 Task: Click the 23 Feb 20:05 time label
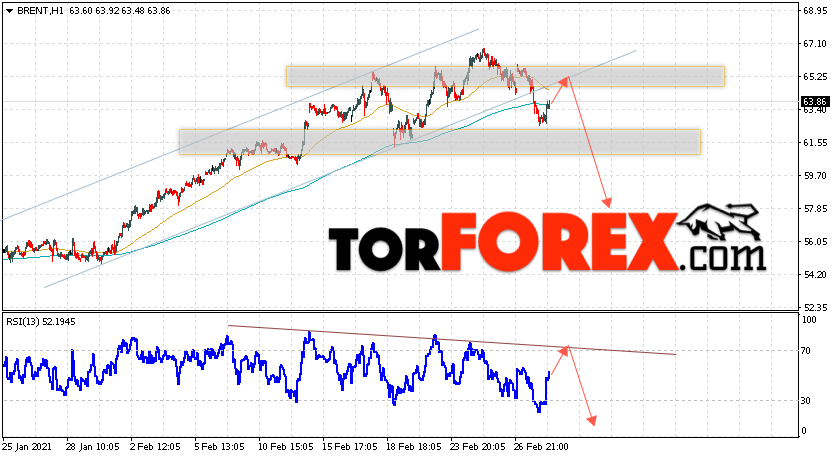(x=478, y=447)
